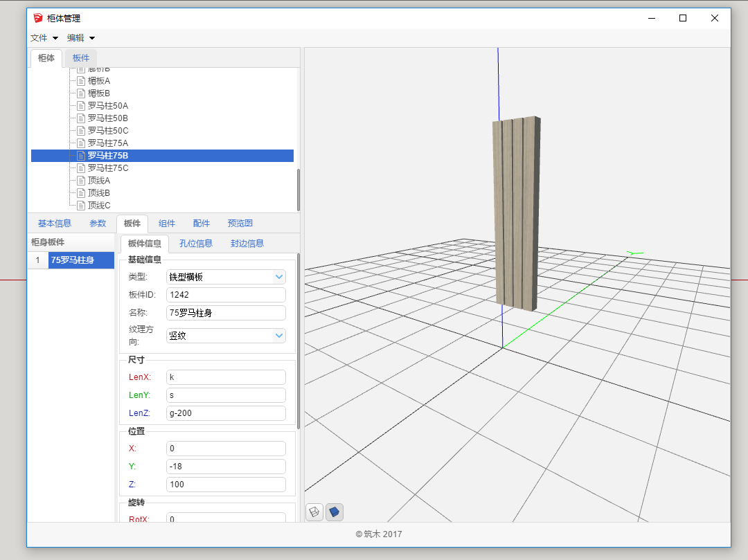Select 罗马柱75C in the tree
Image resolution: width=748 pixels, height=560 pixels.
[x=108, y=168]
